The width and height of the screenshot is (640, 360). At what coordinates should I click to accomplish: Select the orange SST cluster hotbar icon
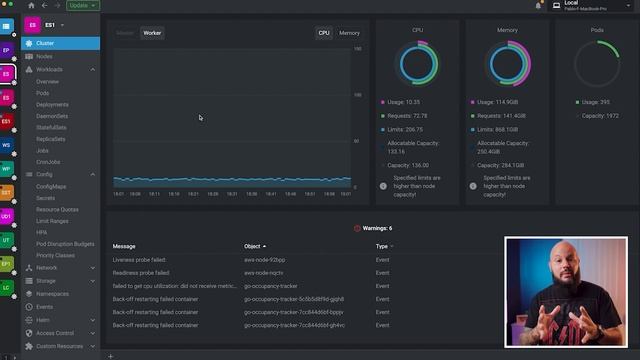6,192
